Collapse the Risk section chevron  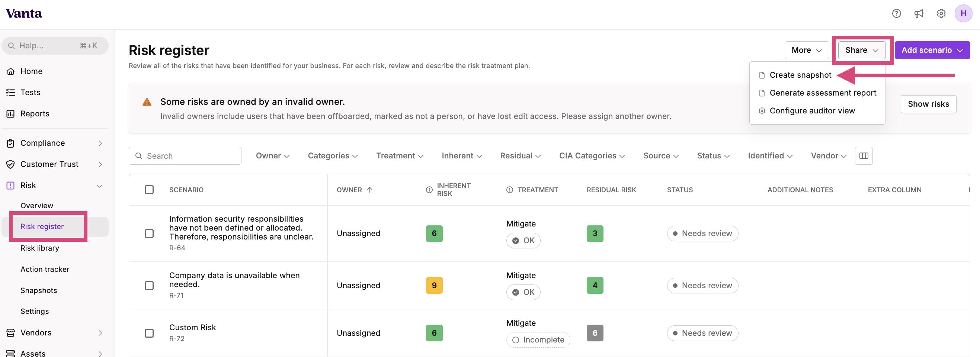pyautogui.click(x=100, y=186)
